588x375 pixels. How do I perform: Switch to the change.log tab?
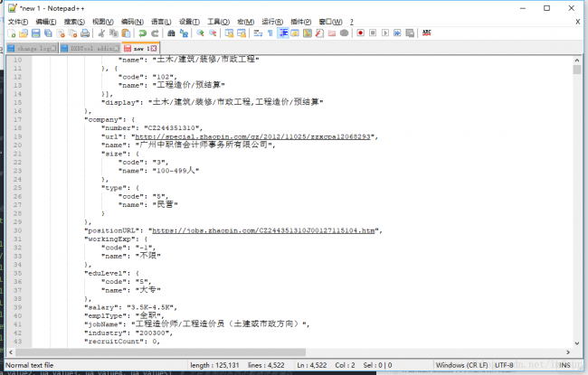pos(31,48)
